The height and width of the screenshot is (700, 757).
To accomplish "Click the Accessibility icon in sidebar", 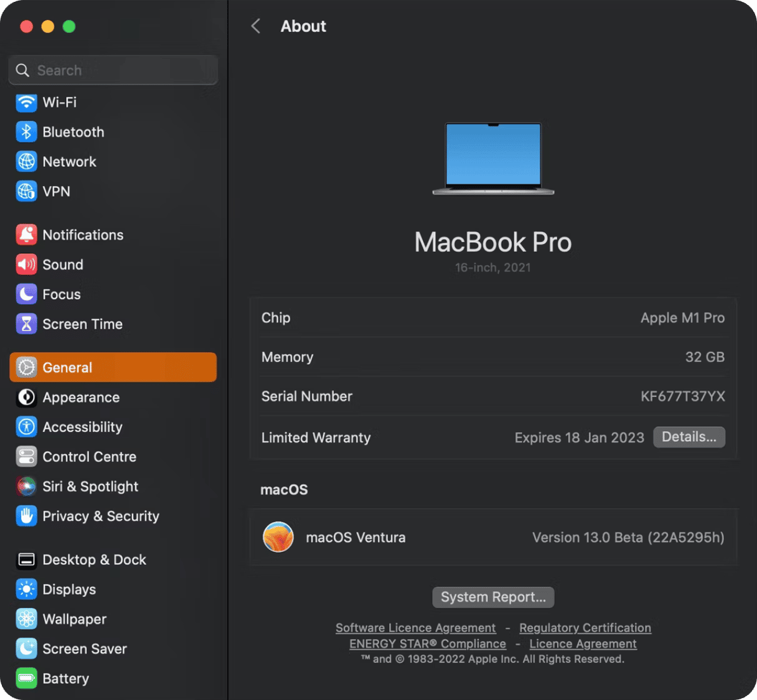I will pos(26,427).
